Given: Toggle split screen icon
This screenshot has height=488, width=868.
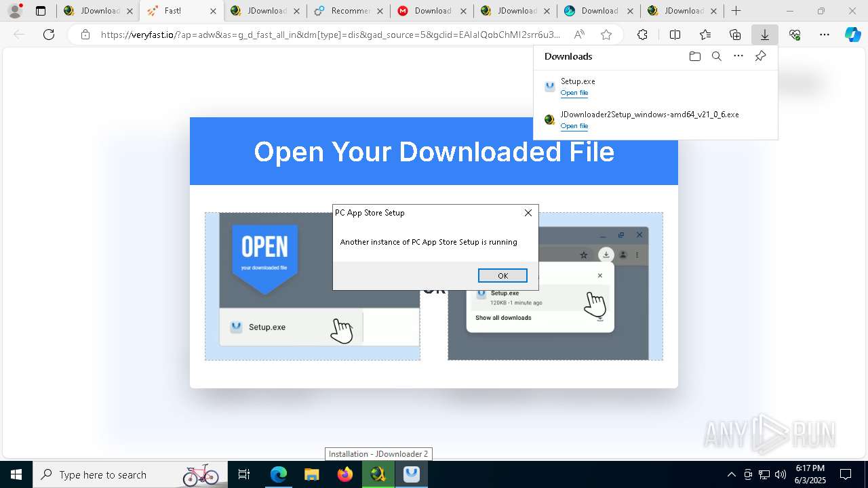Looking at the screenshot, I should click(x=675, y=35).
